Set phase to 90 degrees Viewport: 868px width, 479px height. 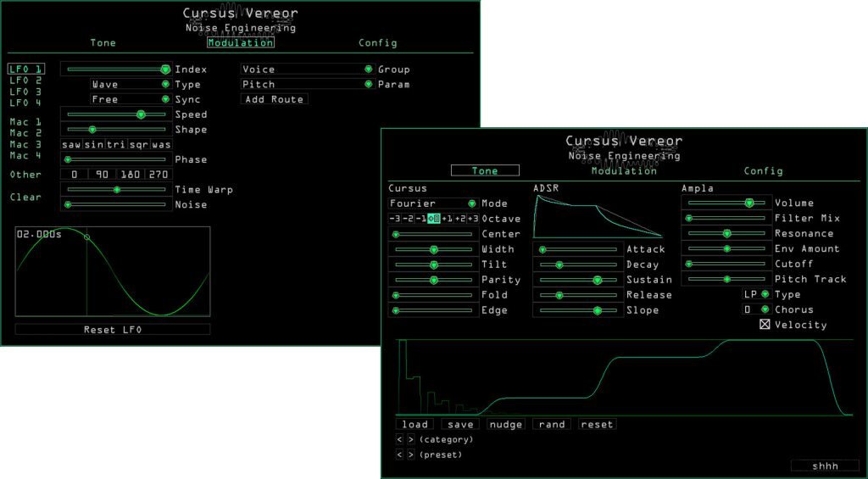click(x=103, y=175)
